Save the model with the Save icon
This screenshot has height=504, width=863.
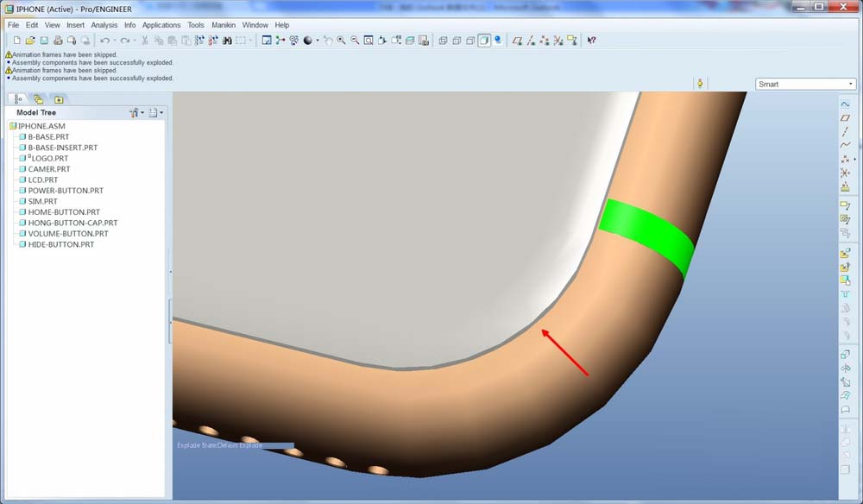point(44,41)
